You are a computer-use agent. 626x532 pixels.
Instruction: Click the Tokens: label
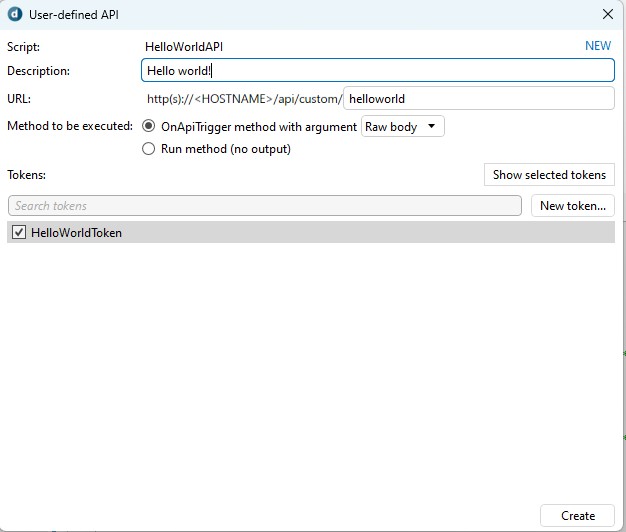click(x=26, y=175)
